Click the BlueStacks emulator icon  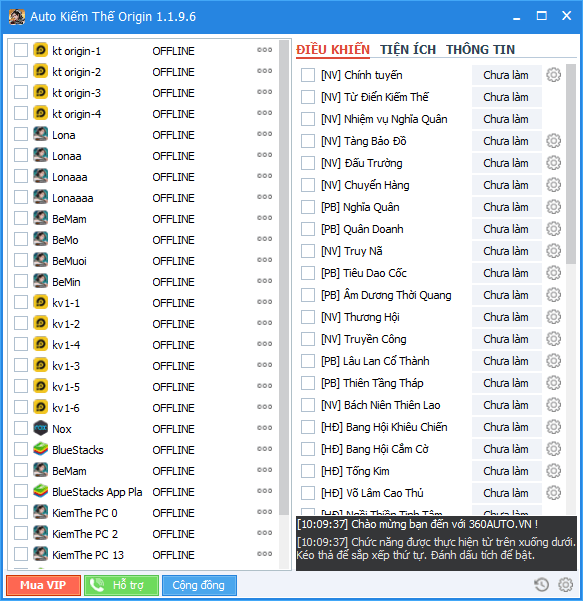(x=40, y=450)
